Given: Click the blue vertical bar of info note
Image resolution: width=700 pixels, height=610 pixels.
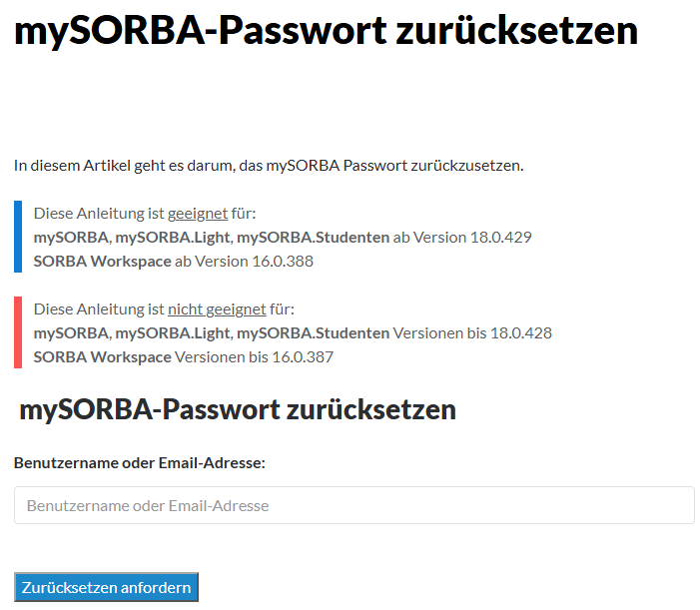Looking at the screenshot, I should point(18,237).
